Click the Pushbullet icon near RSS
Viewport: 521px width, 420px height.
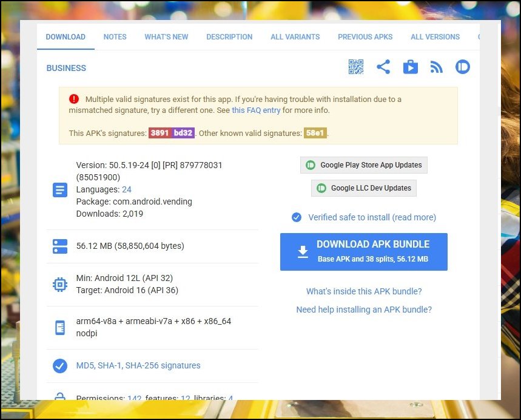(x=463, y=67)
